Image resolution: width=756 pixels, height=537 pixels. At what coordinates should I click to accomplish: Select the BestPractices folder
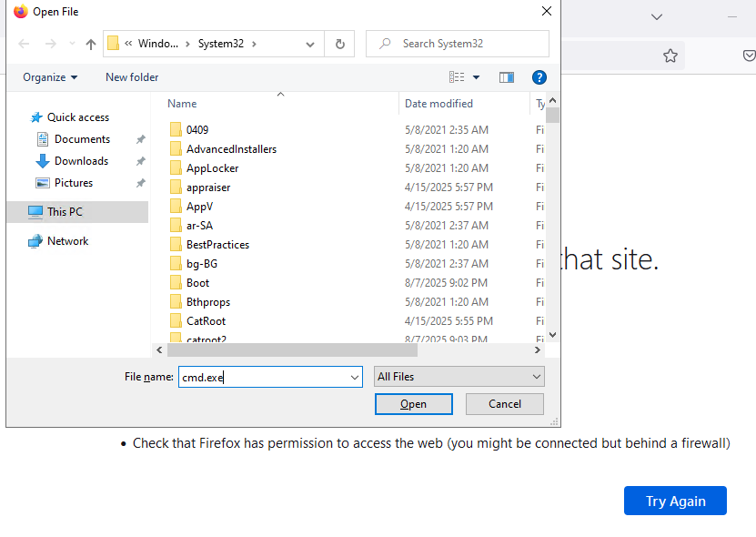coord(217,245)
